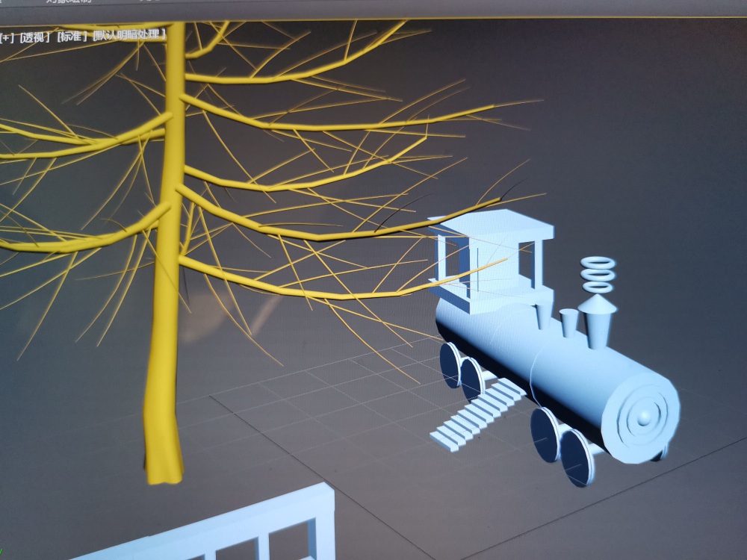Select the top smoke ring above smokestack
747x560 pixels.
tap(598, 264)
